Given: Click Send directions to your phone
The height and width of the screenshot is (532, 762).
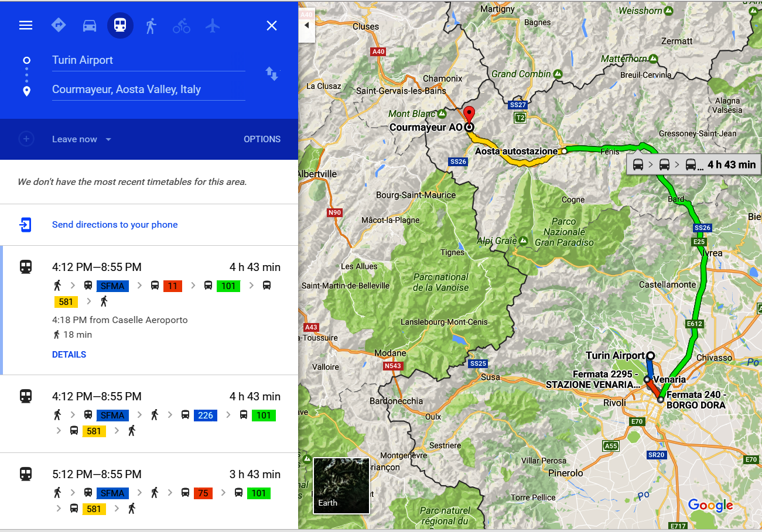Looking at the screenshot, I should (x=115, y=225).
